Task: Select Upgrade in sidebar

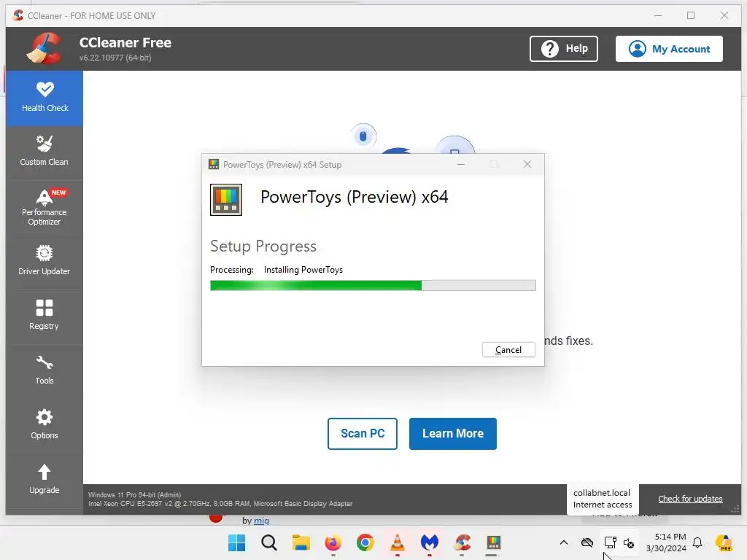Action: [44, 480]
